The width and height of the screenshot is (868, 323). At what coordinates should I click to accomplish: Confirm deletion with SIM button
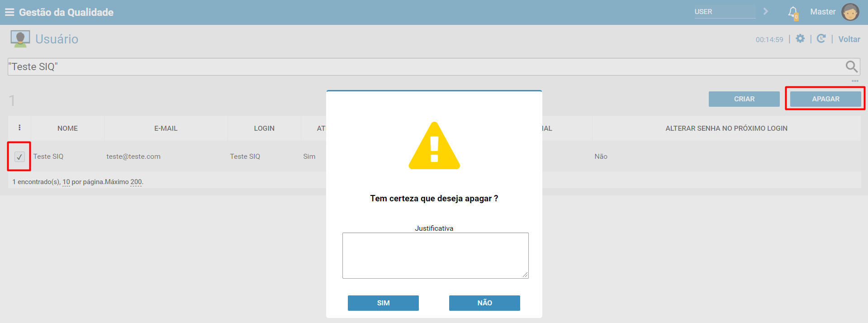(383, 303)
